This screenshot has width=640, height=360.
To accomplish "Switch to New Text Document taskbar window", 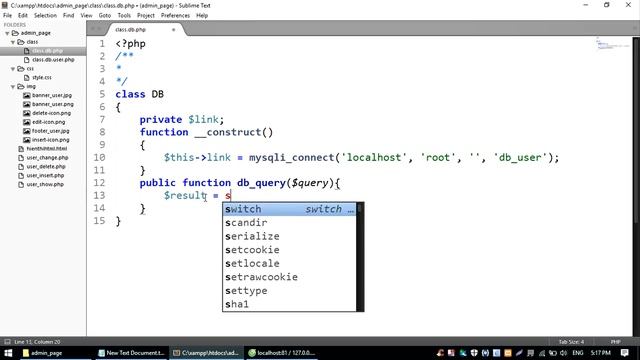I will pyautogui.click(x=131, y=353).
